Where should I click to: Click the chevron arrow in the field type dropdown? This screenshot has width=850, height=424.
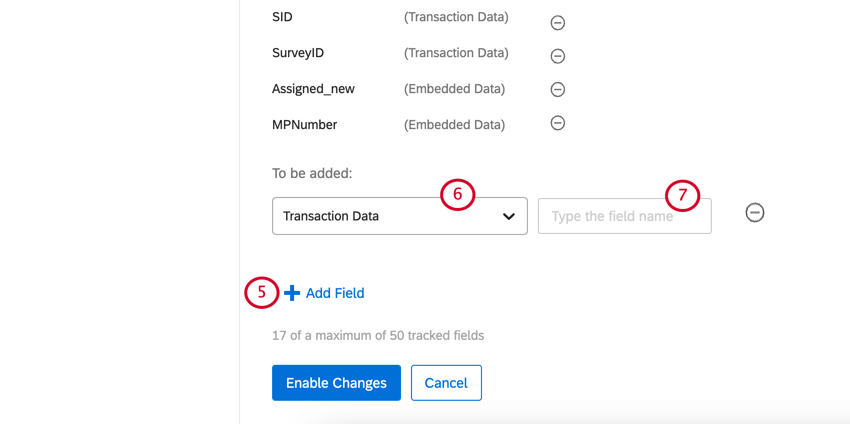[x=509, y=216]
